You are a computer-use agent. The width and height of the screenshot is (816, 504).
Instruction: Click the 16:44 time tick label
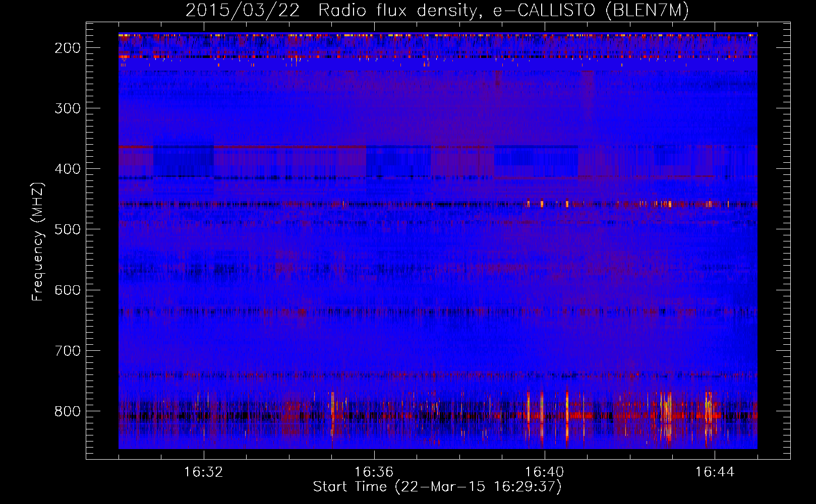pos(715,472)
